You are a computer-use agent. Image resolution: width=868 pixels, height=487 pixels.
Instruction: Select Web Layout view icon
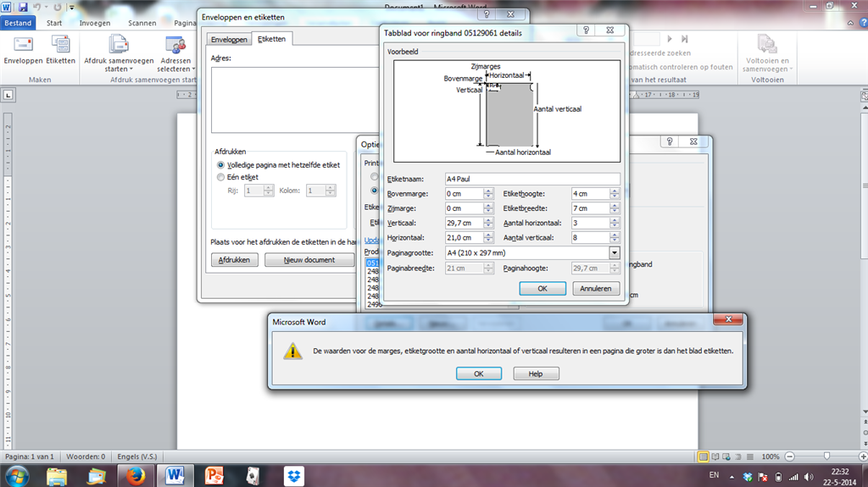726,457
